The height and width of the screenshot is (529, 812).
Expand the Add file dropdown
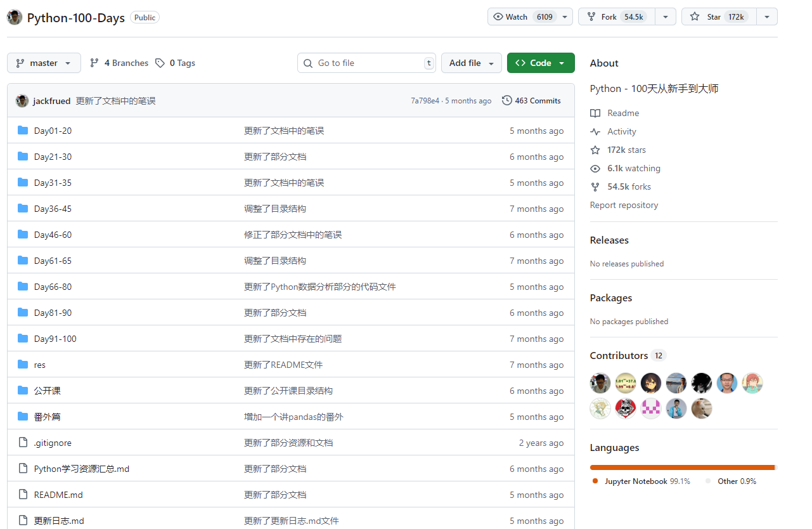point(472,63)
